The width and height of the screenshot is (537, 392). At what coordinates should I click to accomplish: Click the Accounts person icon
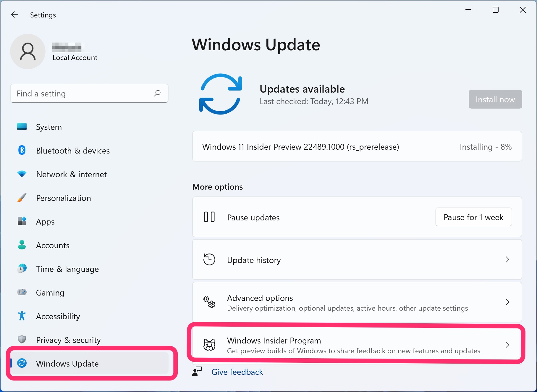22,245
